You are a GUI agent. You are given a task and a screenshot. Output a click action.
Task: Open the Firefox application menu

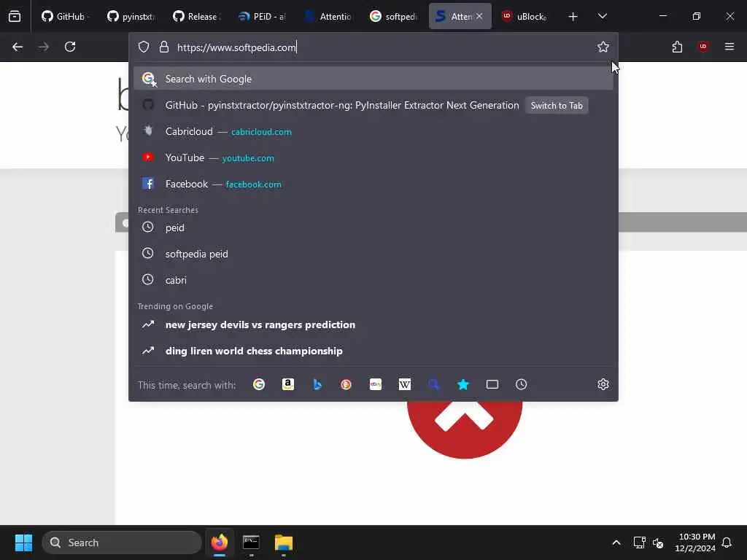tap(729, 47)
